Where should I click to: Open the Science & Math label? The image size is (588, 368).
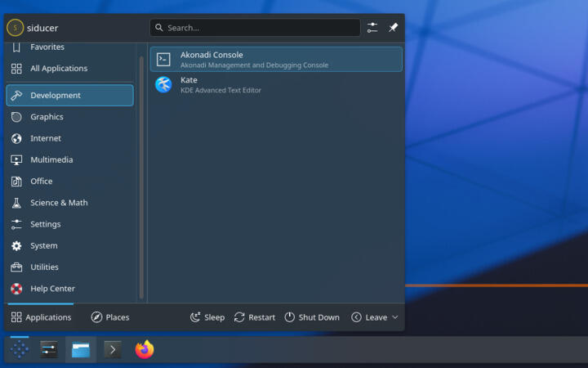pyautogui.click(x=59, y=203)
